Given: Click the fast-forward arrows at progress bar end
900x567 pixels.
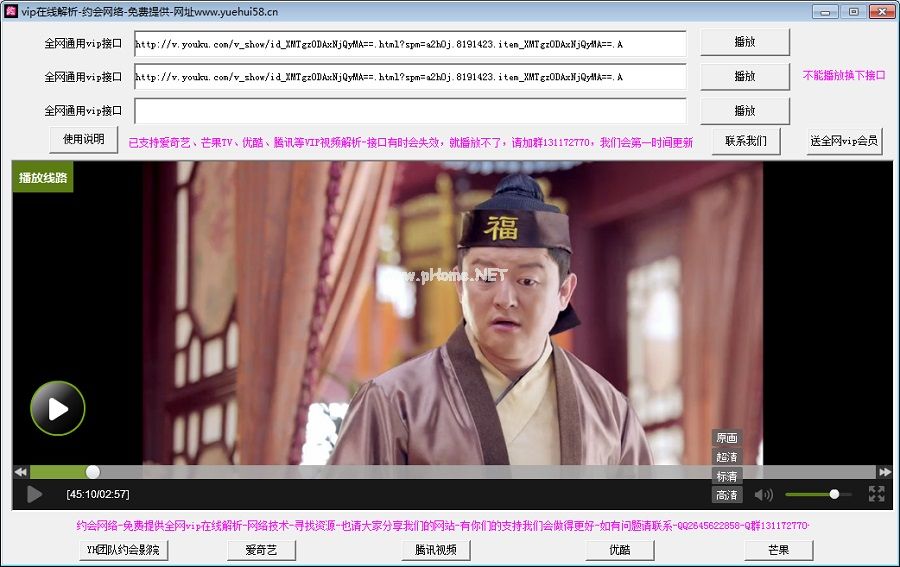Looking at the screenshot, I should point(884,472).
